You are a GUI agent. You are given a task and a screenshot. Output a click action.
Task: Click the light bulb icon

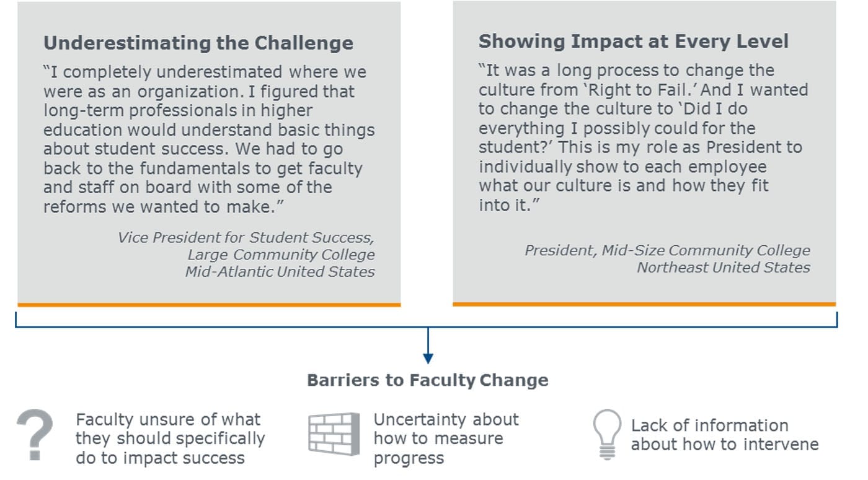[606, 434]
